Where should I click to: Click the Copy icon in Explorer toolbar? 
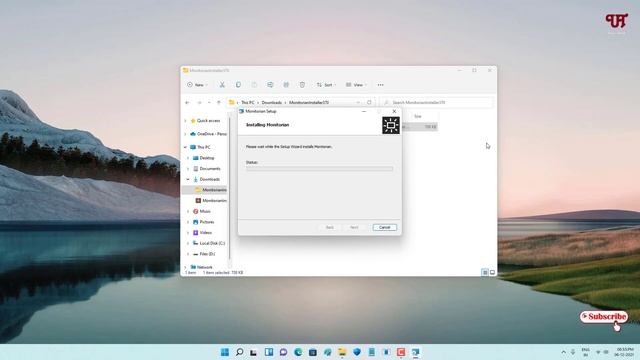238,85
